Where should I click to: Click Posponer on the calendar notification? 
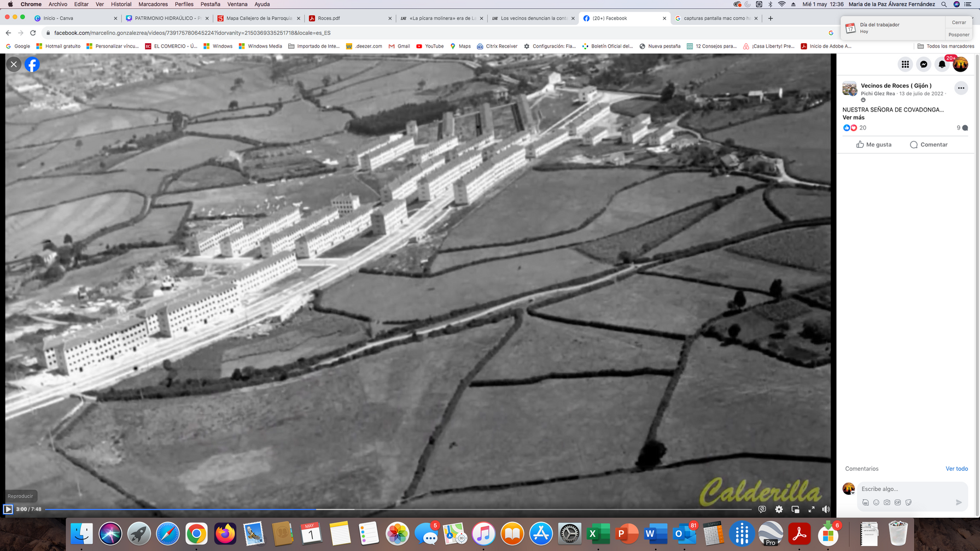(959, 34)
